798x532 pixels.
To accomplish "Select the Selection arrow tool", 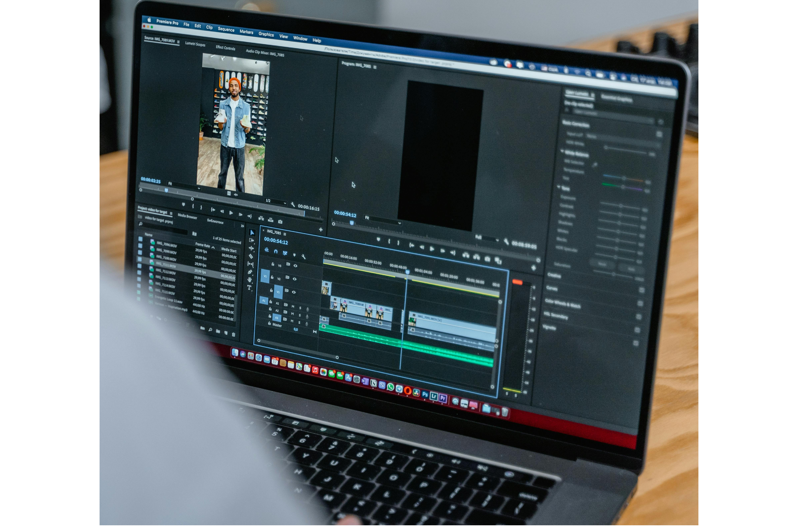I will tap(252, 233).
